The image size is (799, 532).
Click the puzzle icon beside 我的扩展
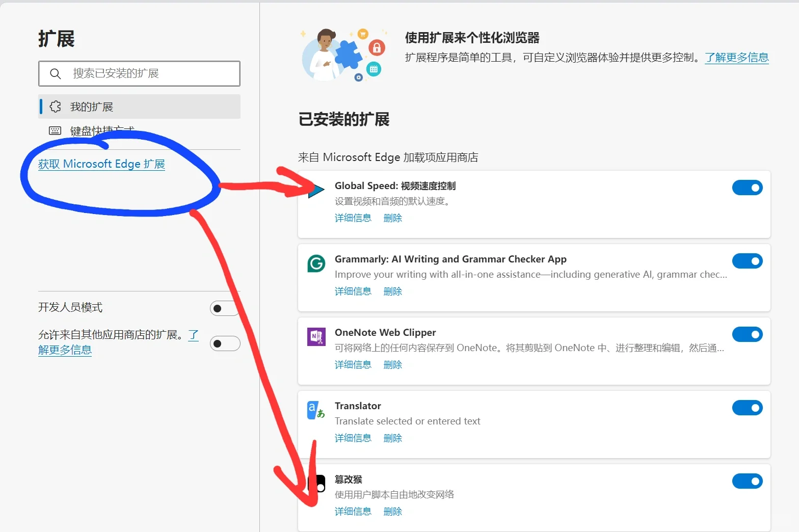point(55,107)
